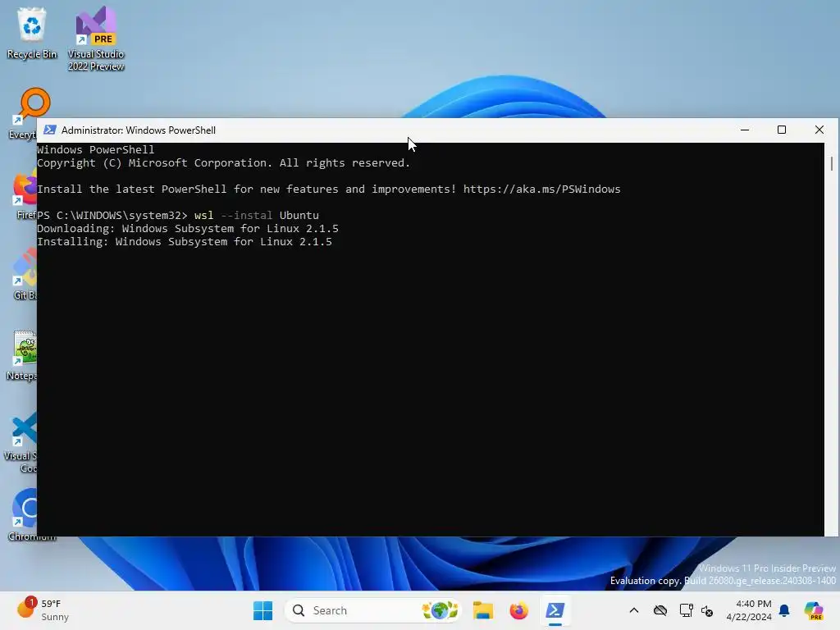This screenshot has width=840, height=630.
Task: Click the search highlight Earth icon in taskbar
Action: point(440,610)
